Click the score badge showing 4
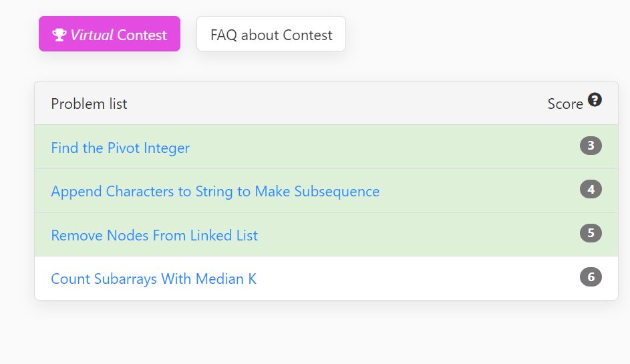The width and height of the screenshot is (630, 364). point(591,190)
